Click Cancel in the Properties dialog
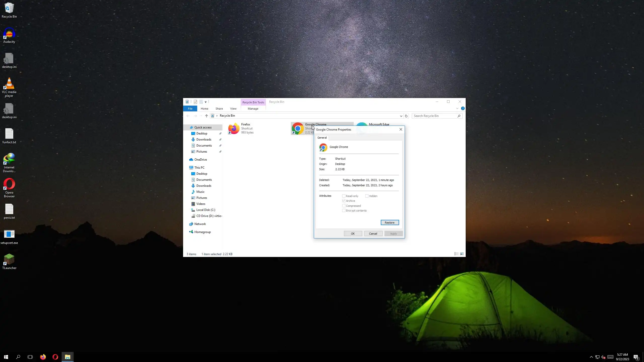The width and height of the screenshot is (644, 362). point(373,234)
